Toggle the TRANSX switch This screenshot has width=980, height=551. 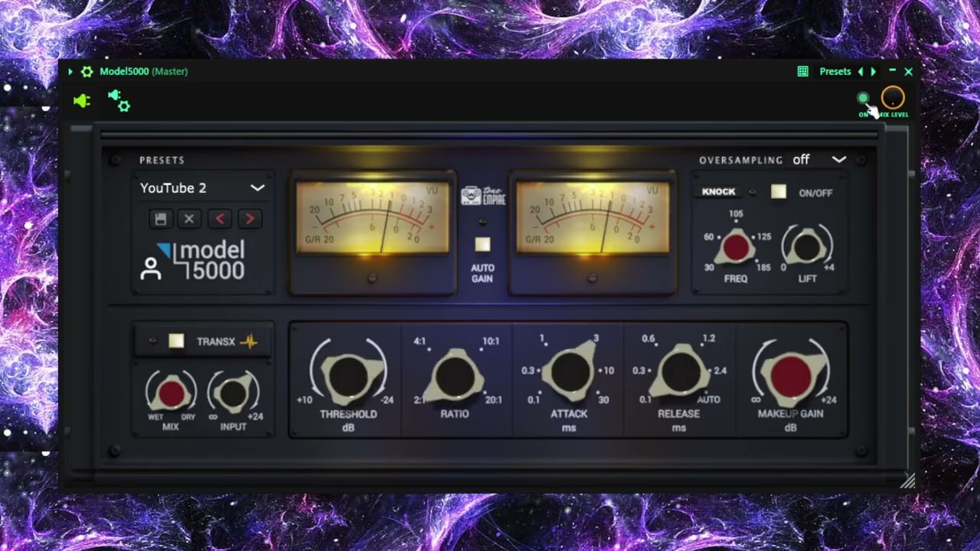(x=176, y=341)
